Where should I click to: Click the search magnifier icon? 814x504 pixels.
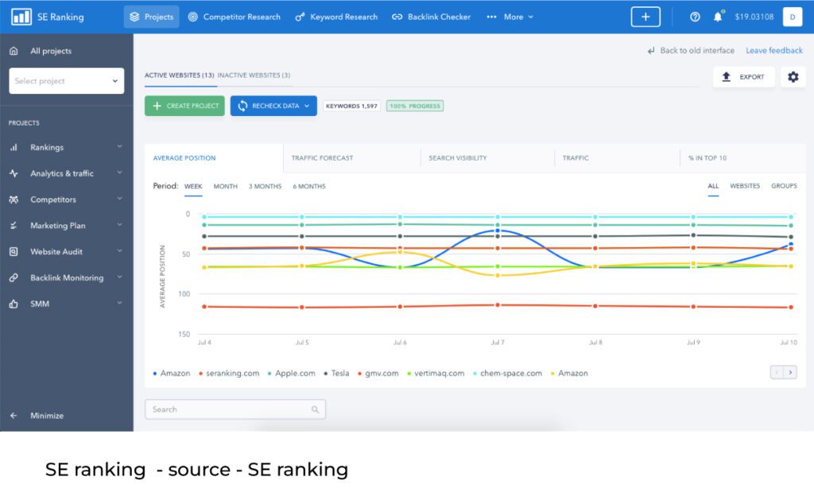coord(315,409)
